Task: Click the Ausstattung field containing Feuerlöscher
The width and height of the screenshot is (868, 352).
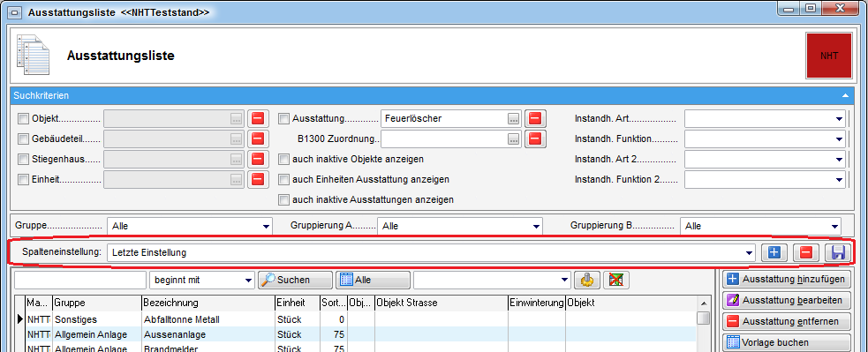Action: 443,118
